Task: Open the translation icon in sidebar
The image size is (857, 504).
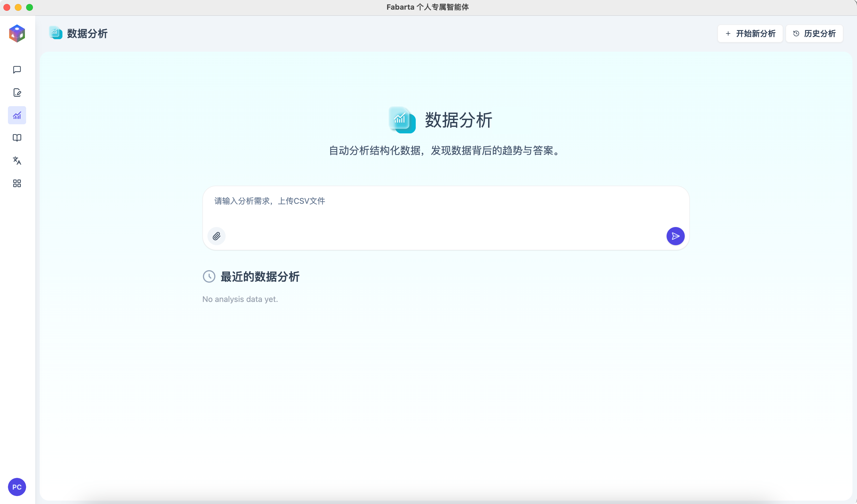Action: pos(17,161)
